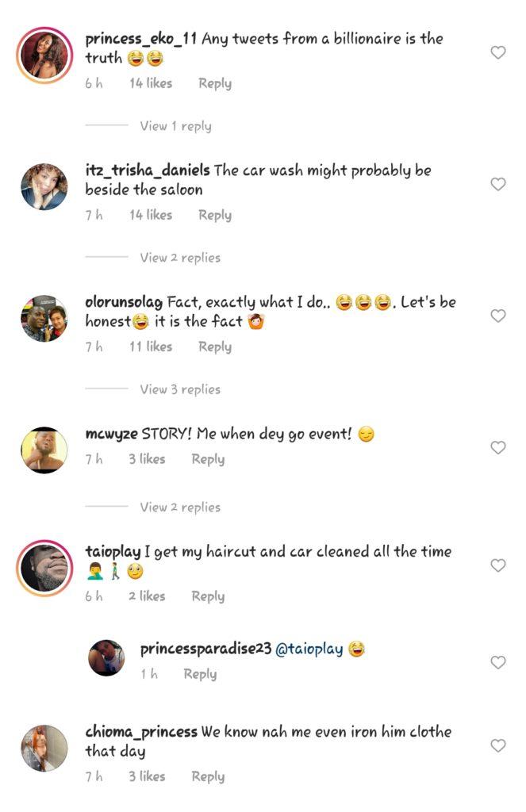This screenshot has height=812, width=526.
Task: Show "View 2 replies" under mcwyze's comment
Action: pos(180,507)
